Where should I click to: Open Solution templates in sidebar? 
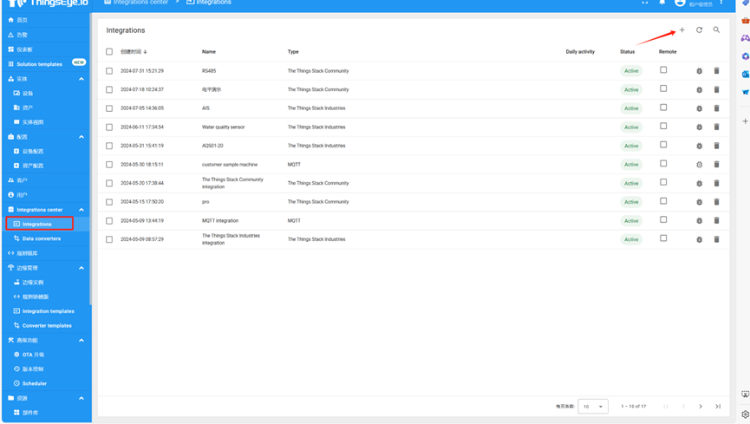point(46,64)
